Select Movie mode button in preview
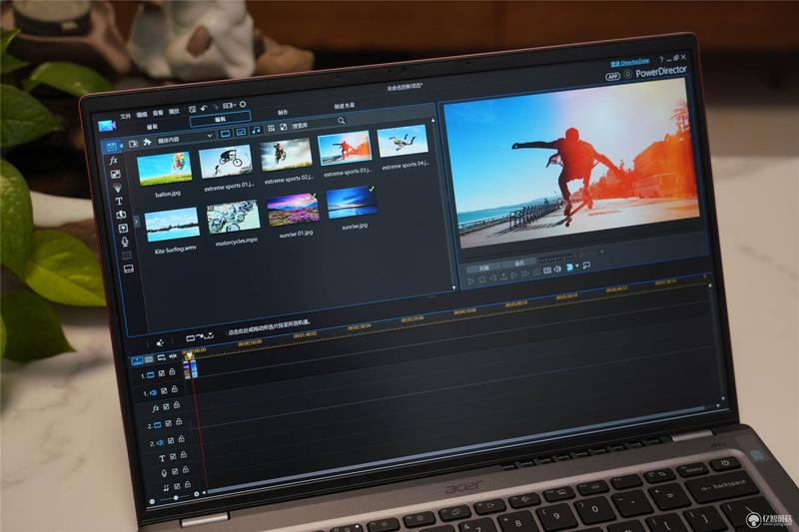 (518, 264)
